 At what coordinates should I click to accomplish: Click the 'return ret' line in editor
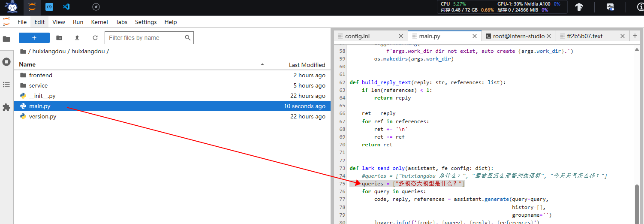click(377, 145)
